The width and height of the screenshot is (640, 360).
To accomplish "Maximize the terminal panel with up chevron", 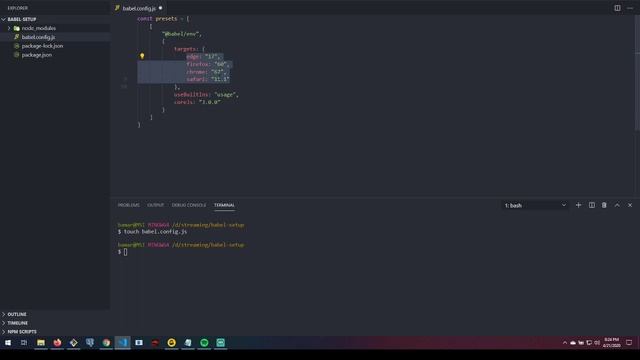I will coord(617,205).
